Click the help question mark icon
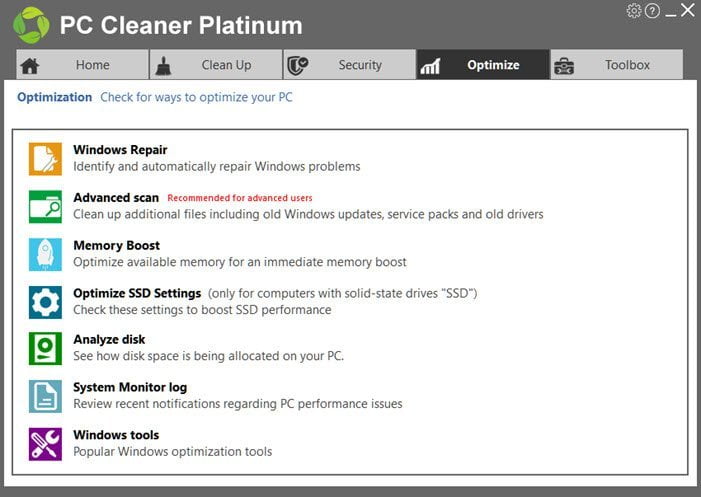This screenshot has height=497, width=701. click(x=652, y=11)
